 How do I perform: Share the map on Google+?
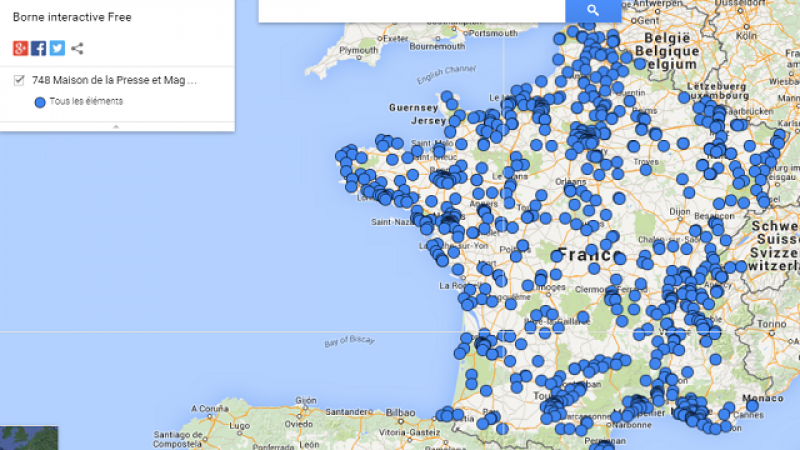click(20, 48)
